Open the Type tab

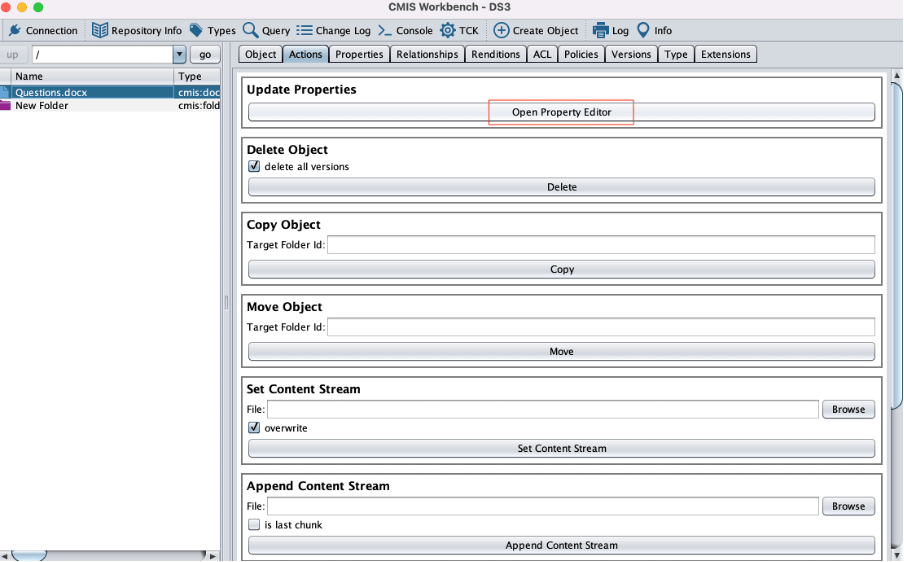pyautogui.click(x=676, y=54)
